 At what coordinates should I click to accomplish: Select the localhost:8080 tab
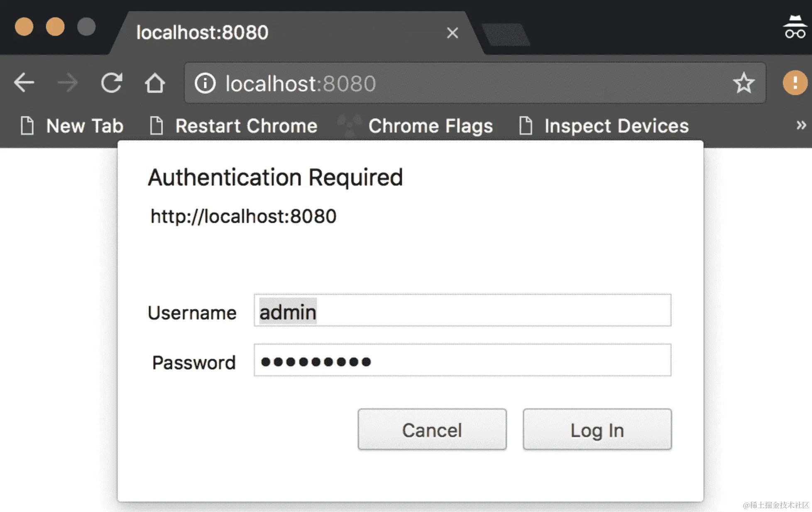(x=249, y=32)
